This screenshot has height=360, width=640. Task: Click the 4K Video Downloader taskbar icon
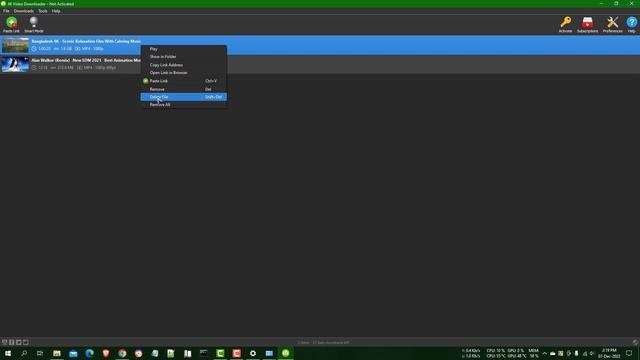285,353
